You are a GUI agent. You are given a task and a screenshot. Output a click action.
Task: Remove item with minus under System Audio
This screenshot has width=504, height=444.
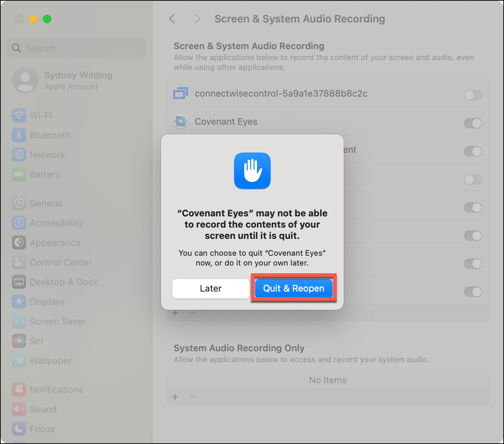coord(193,397)
